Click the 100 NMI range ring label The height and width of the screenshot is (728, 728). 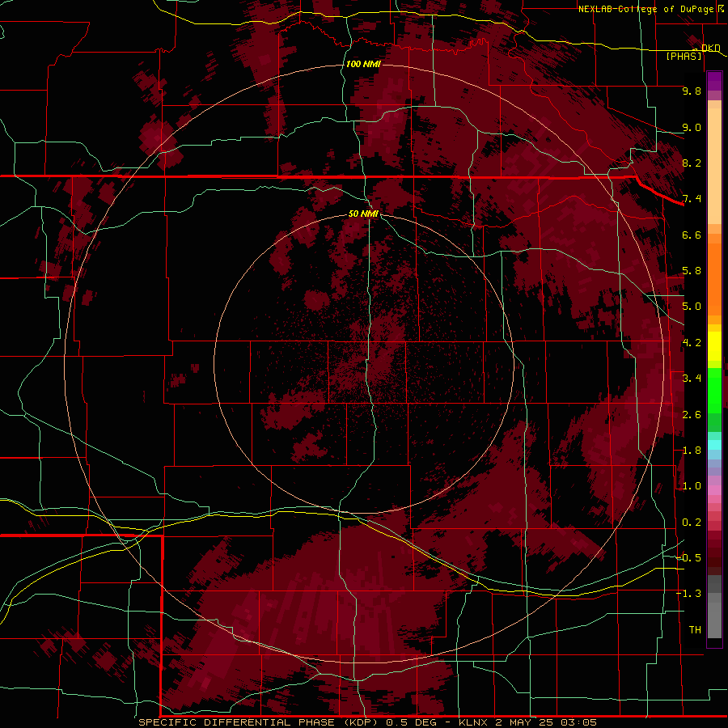(x=363, y=64)
